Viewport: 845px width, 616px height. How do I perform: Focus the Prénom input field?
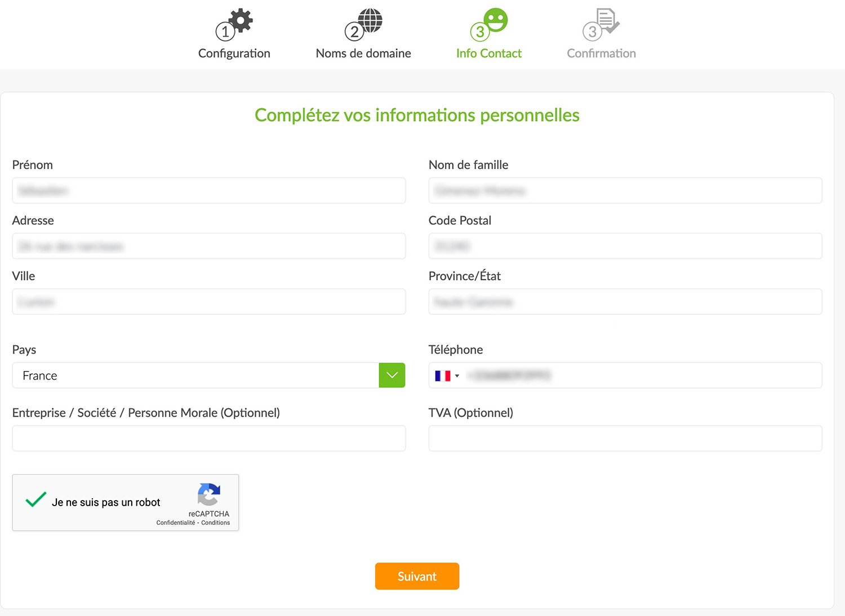coord(209,191)
